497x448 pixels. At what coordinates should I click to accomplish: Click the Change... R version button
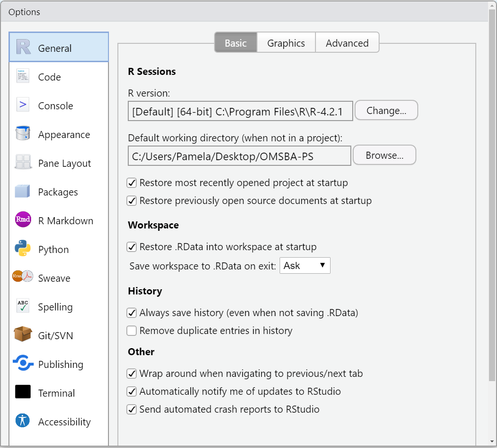[x=386, y=110]
